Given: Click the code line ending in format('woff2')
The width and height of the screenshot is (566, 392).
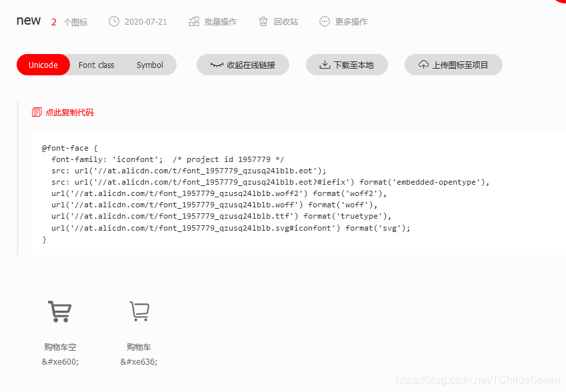Looking at the screenshot, I should [219, 193].
